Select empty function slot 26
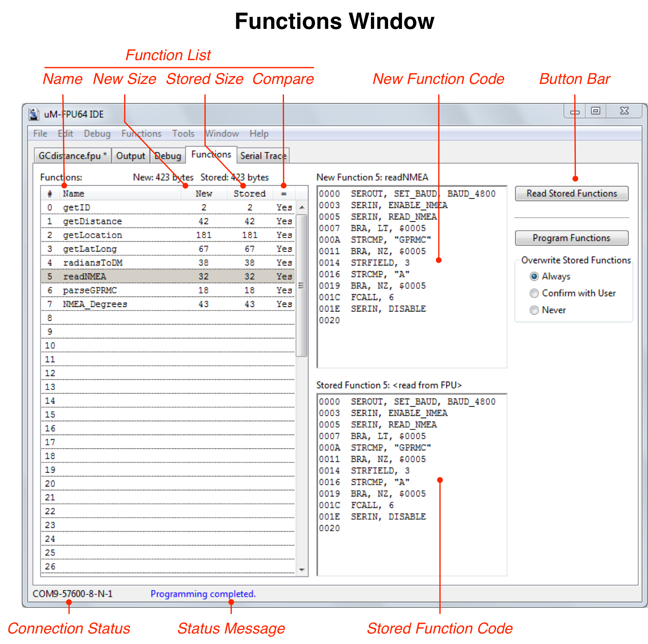The width and height of the screenshot is (648, 644). pyautogui.click(x=168, y=566)
